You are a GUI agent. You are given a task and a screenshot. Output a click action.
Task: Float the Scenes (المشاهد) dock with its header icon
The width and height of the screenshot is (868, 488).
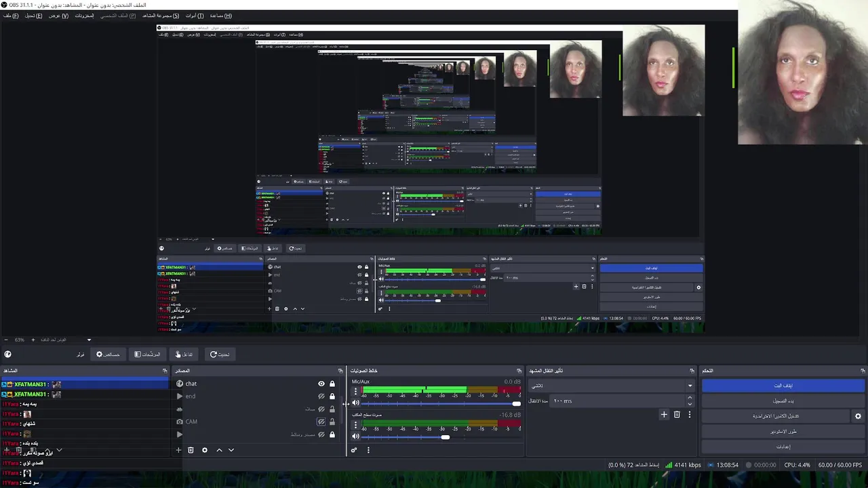pyautogui.click(x=165, y=371)
